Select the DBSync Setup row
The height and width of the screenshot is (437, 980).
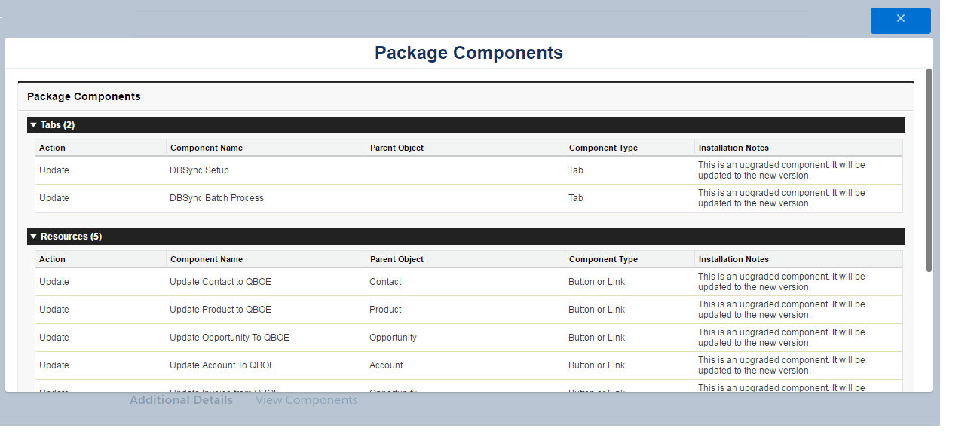point(199,170)
